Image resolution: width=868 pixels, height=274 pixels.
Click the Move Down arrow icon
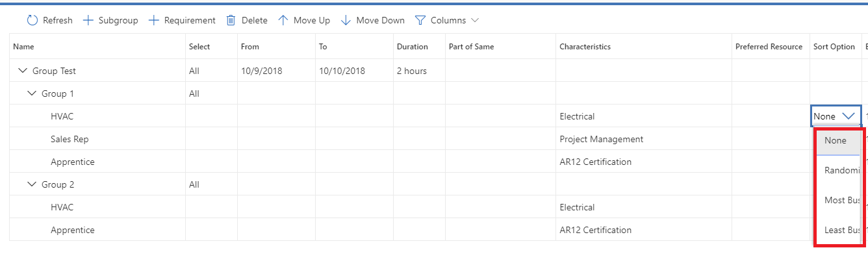pyautogui.click(x=346, y=20)
